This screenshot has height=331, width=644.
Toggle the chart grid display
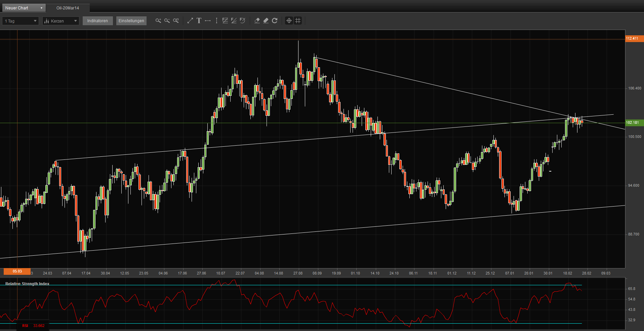(x=298, y=21)
